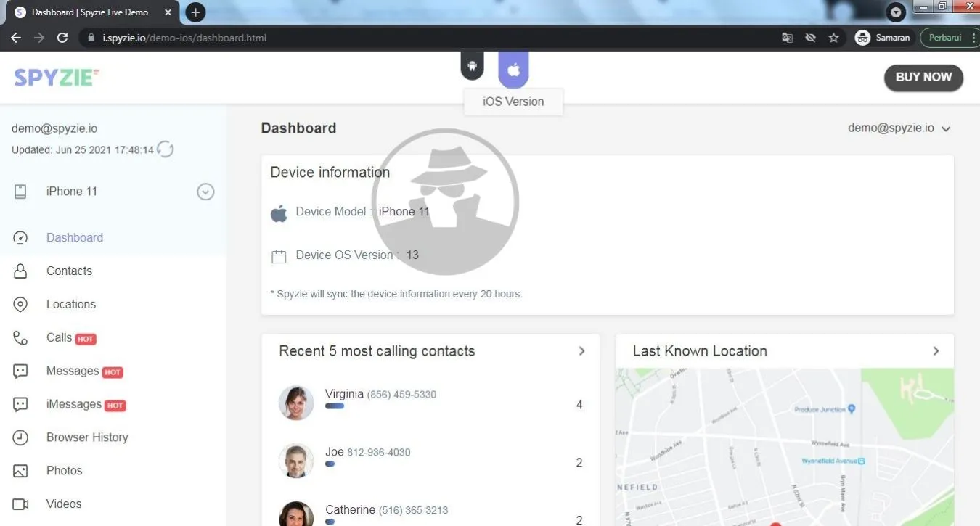The height and width of the screenshot is (526, 980).
Task: Click Joe's avatar photo
Action: [296, 461]
